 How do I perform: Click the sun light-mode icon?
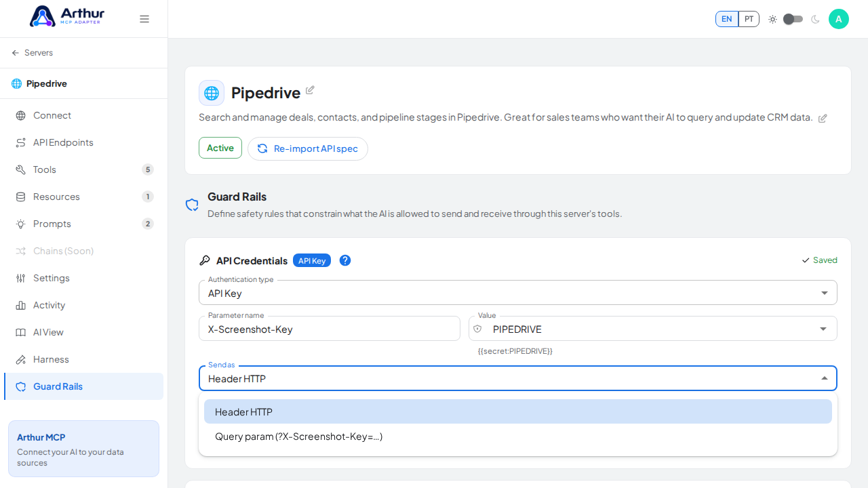772,19
